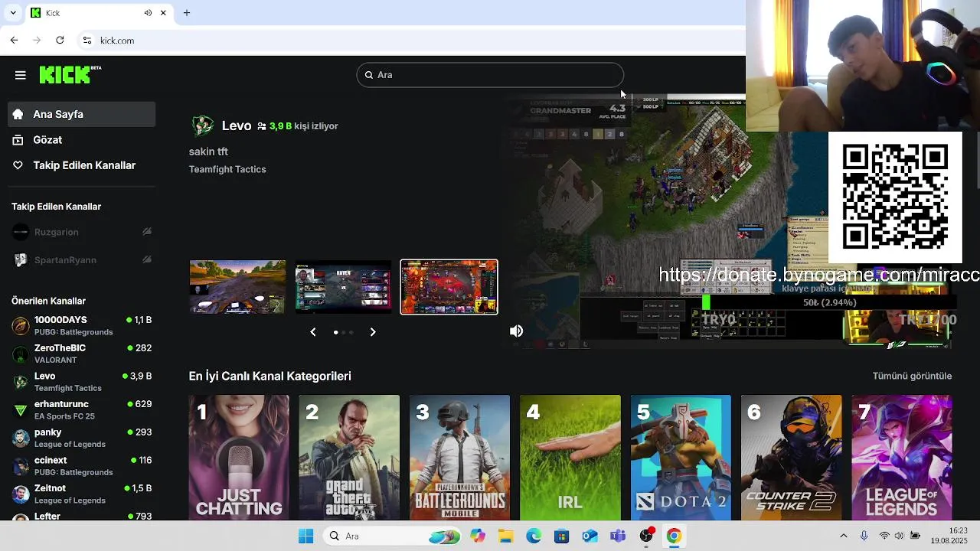Click the offline icon beside Ruzgarion
Screen dimensions: 980x551
click(147, 231)
